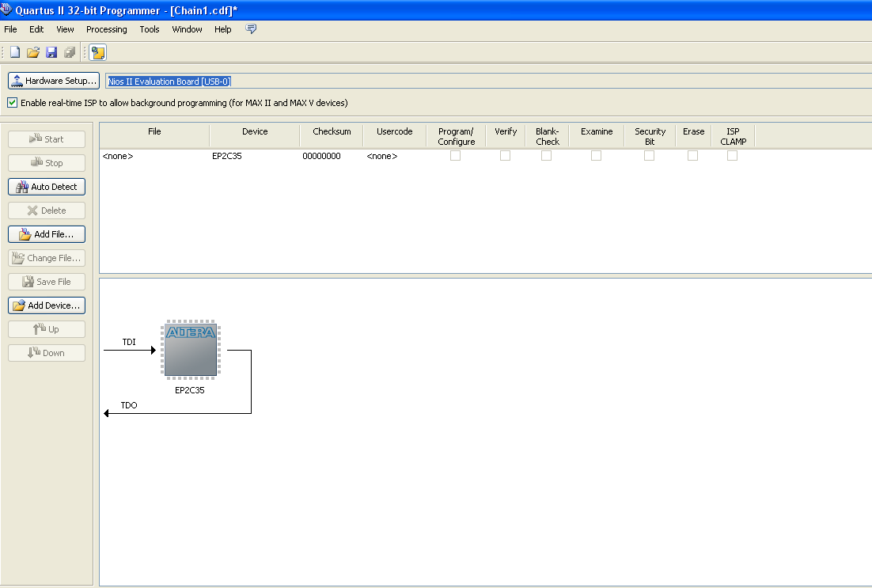Click the ISP CLAMP column header
872x588 pixels.
point(733,136)
